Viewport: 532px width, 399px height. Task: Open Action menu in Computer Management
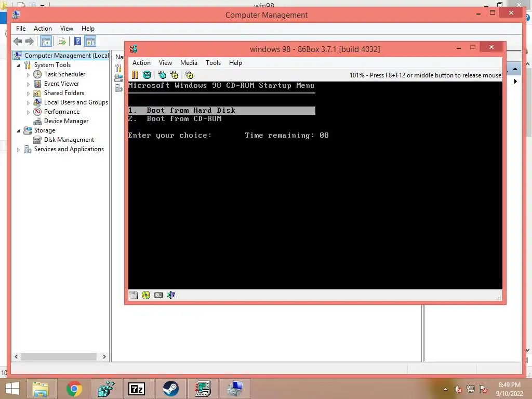click(x=43, y=29)
